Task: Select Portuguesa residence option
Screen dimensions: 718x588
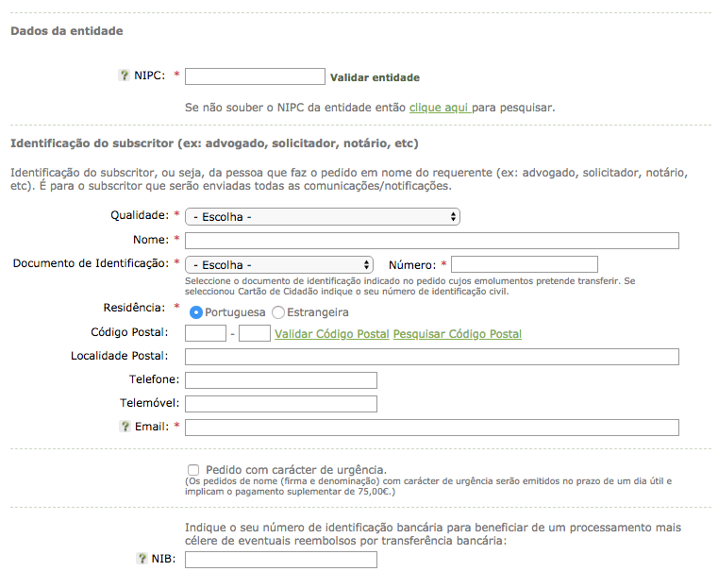Action: coord(195,312)
